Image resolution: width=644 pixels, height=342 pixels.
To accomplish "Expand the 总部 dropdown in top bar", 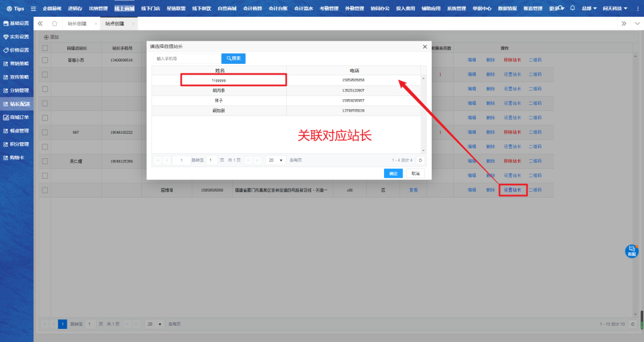I will click(589, 8).
